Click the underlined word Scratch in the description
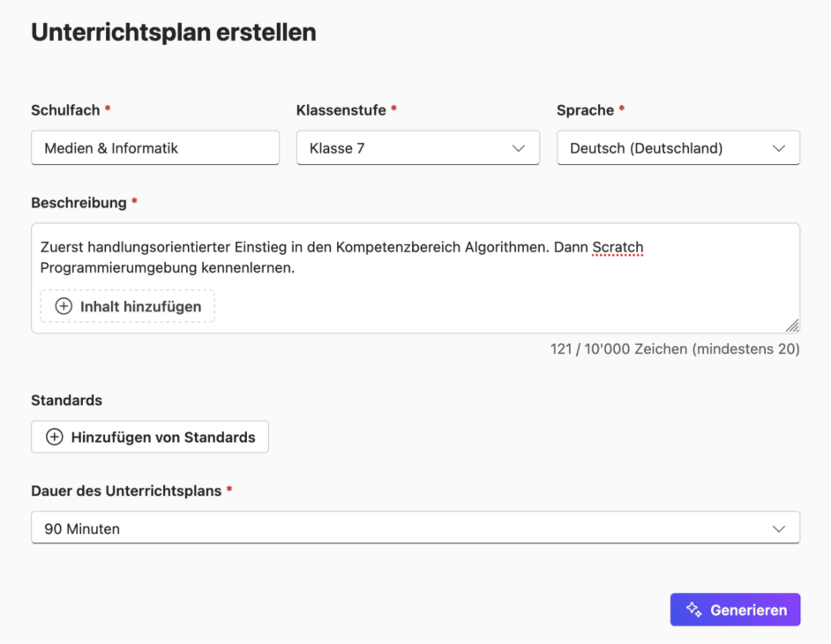The image size is (831, 644). click(x=618, y=247)
